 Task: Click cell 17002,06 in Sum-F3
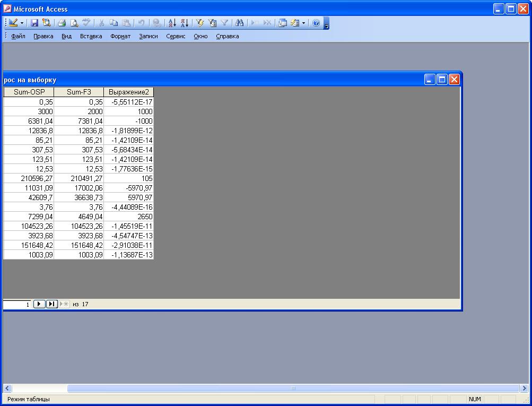point(79,188)
